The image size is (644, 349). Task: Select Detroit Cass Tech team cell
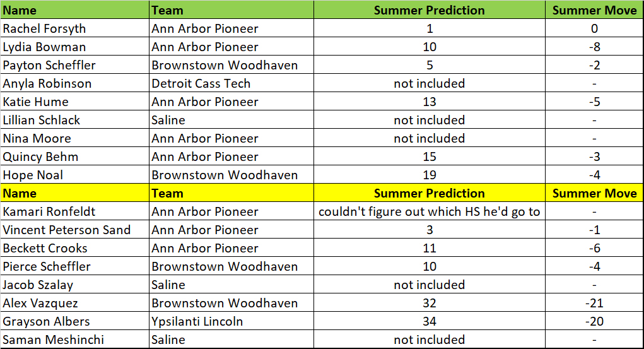pos(201,83)
